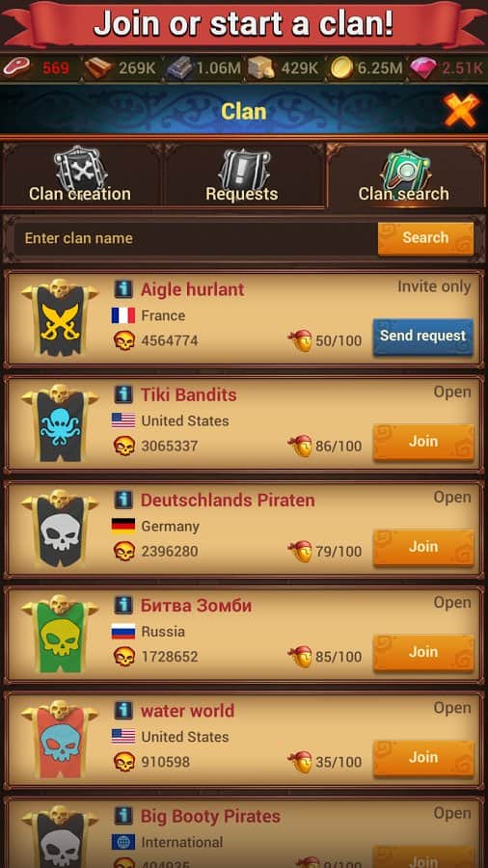
Task: Join the Deutschlands Piraten clan
Action: (x=423, y=547)
